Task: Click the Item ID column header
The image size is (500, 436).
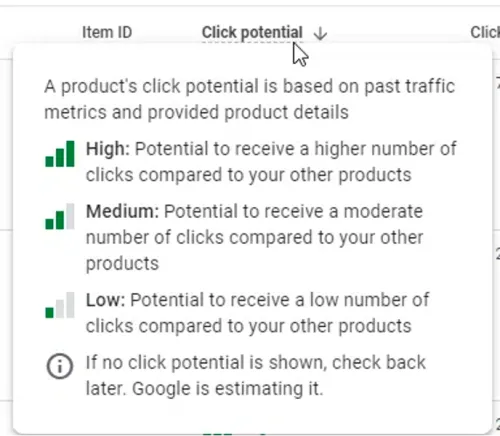Action: [x=107, y=32]
